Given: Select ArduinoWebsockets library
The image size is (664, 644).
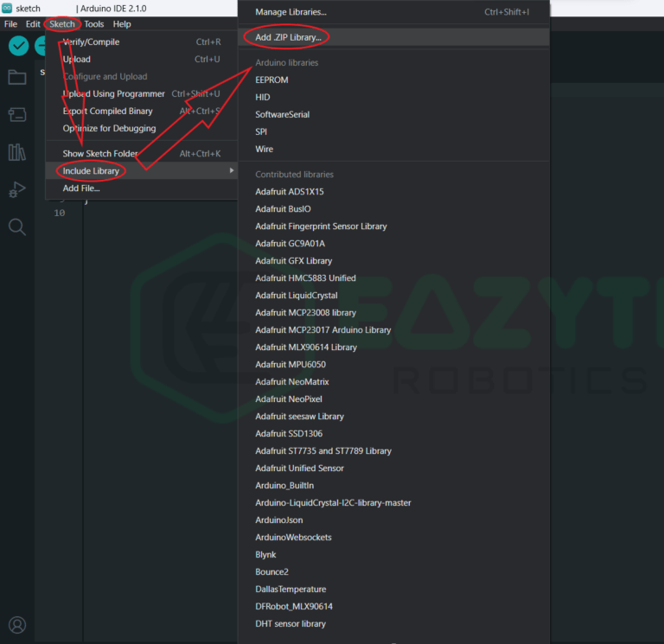Looking at the screenshot, I should 394,538.
